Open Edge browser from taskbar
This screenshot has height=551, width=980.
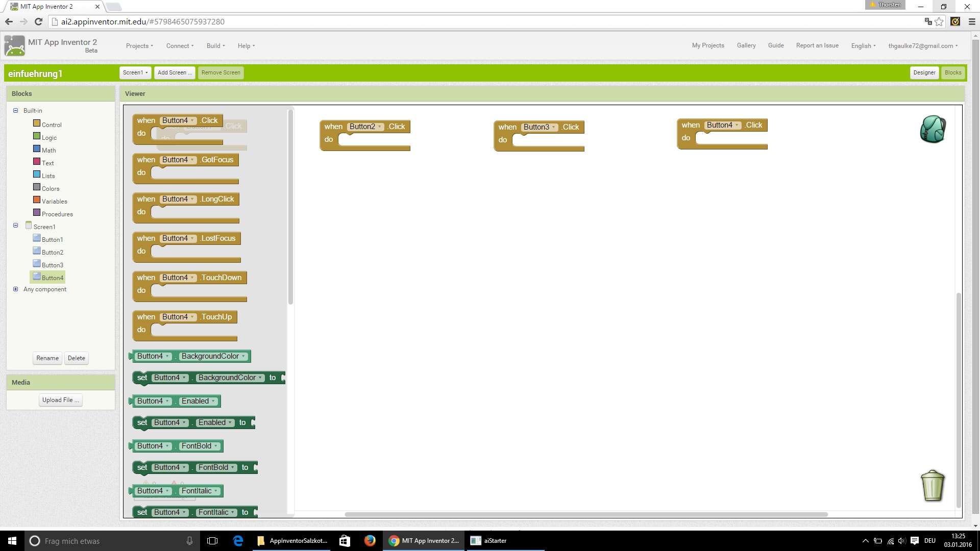point(238,541)
